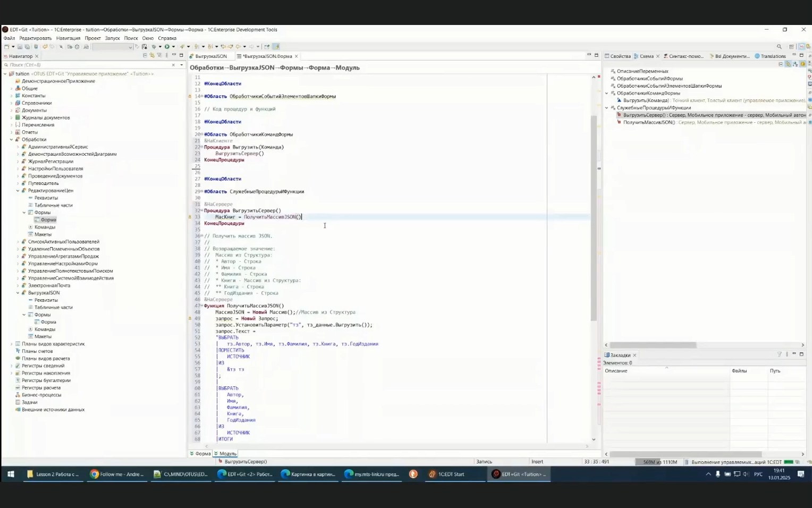Close the Схема view tab
812x508 pixels.
[658, 56]
